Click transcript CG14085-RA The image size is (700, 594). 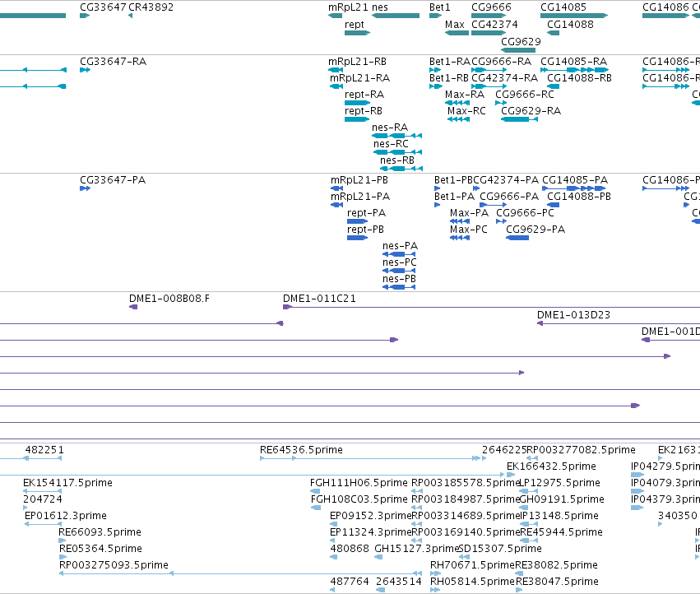574,70
